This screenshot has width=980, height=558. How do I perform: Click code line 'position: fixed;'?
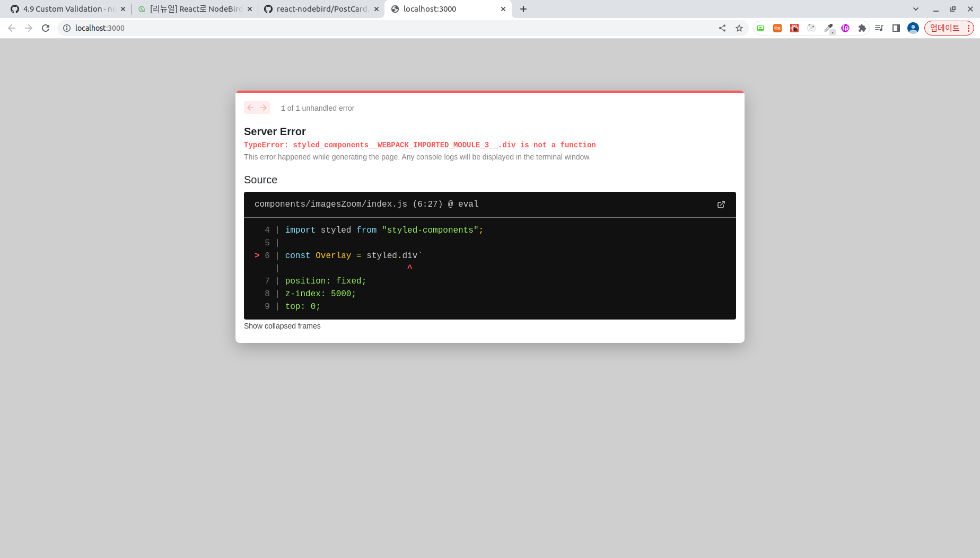pyautogui.click(x=326, y=281)
